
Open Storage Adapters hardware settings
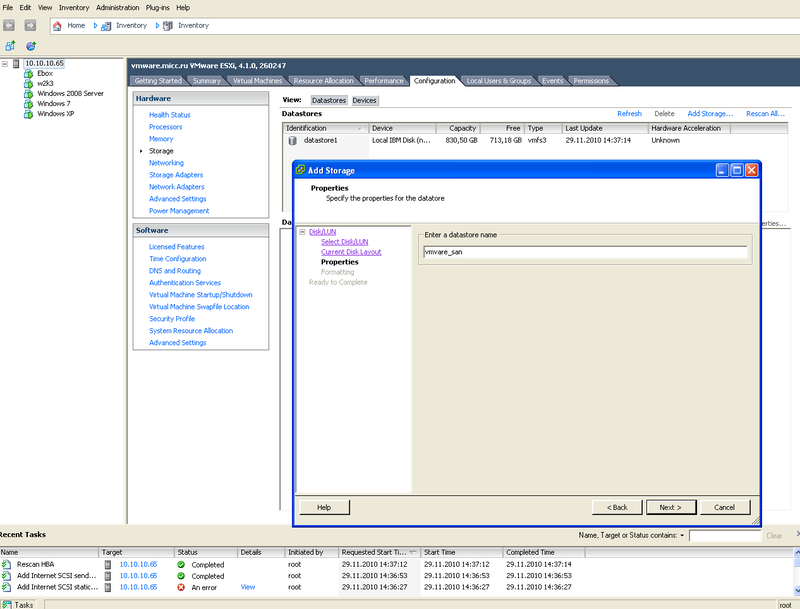coord(176,175)
